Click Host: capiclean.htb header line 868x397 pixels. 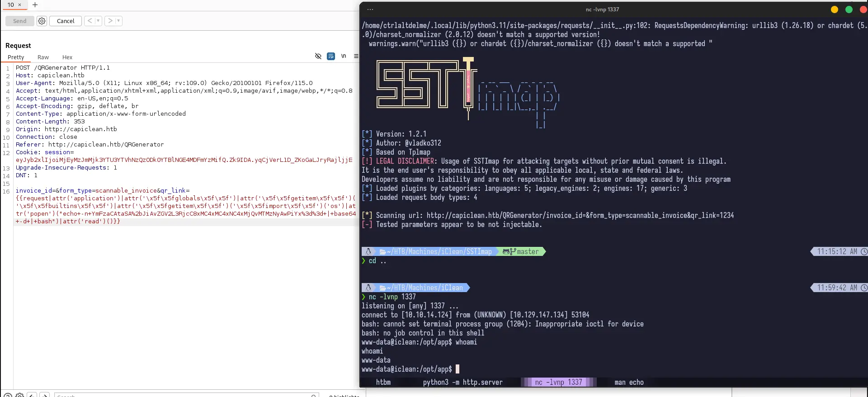pyautogui.click(x=50, y=76)
